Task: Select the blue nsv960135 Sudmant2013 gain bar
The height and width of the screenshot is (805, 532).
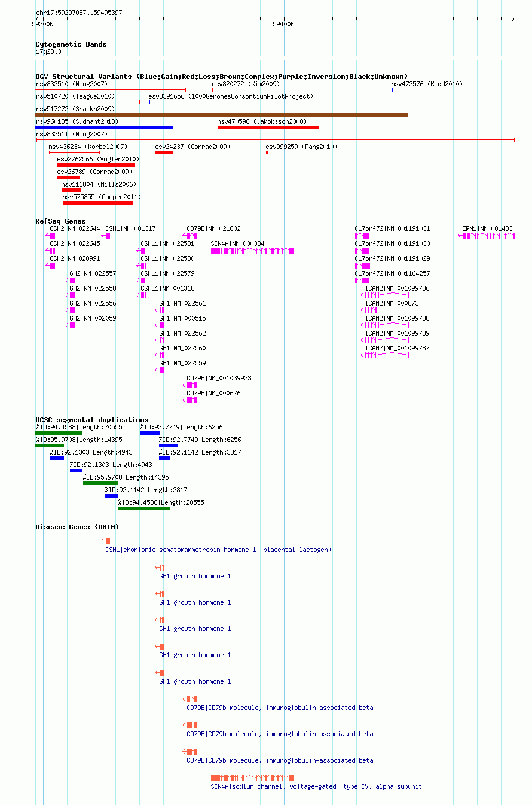Action: click(x=105, y=127)
